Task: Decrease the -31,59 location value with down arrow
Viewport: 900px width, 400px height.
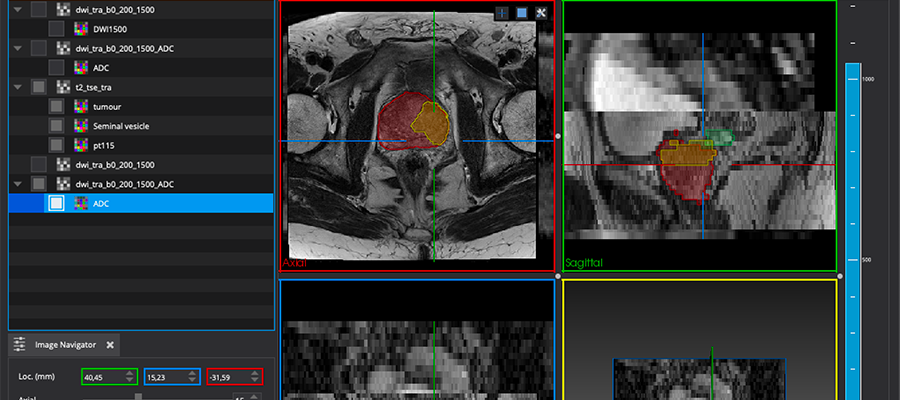Action: pos(255,380)
